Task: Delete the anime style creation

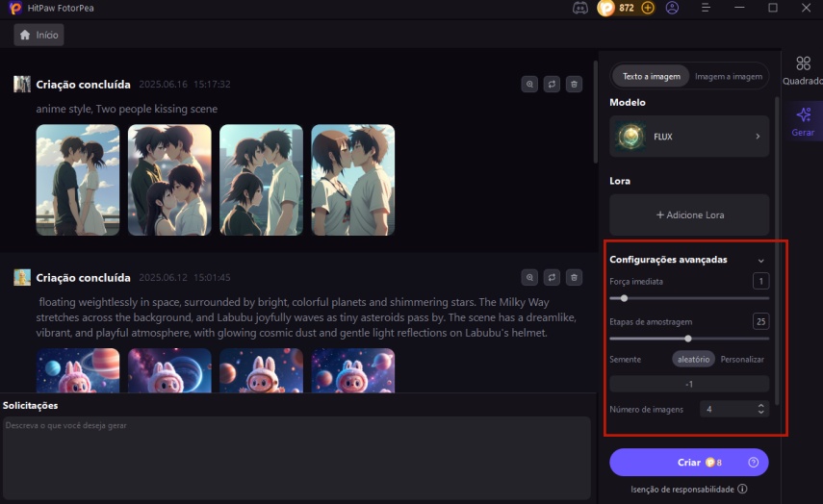Action: tap(574, 85)
